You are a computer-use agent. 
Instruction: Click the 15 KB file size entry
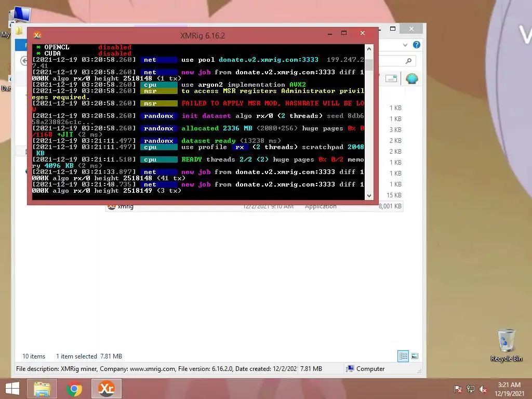pos(394,195)
